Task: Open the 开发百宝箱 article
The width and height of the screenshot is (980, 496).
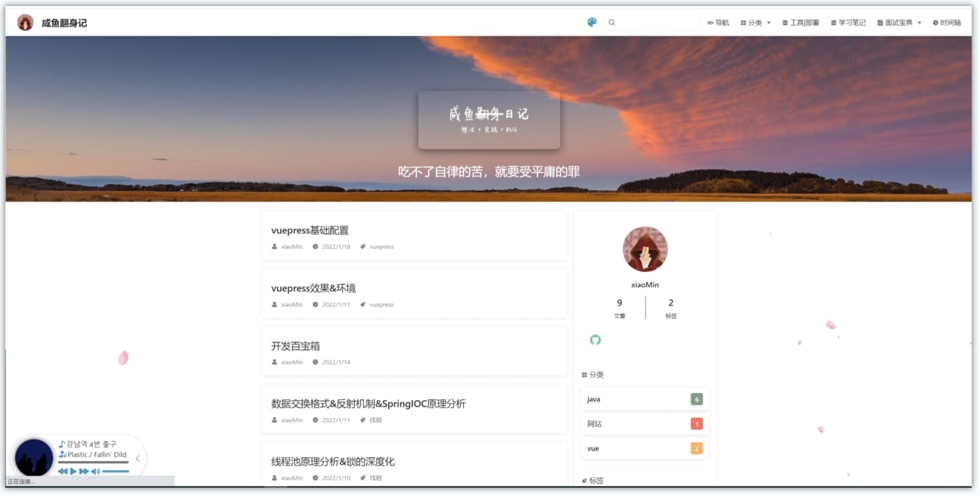Action: click(x=295, y=346)
